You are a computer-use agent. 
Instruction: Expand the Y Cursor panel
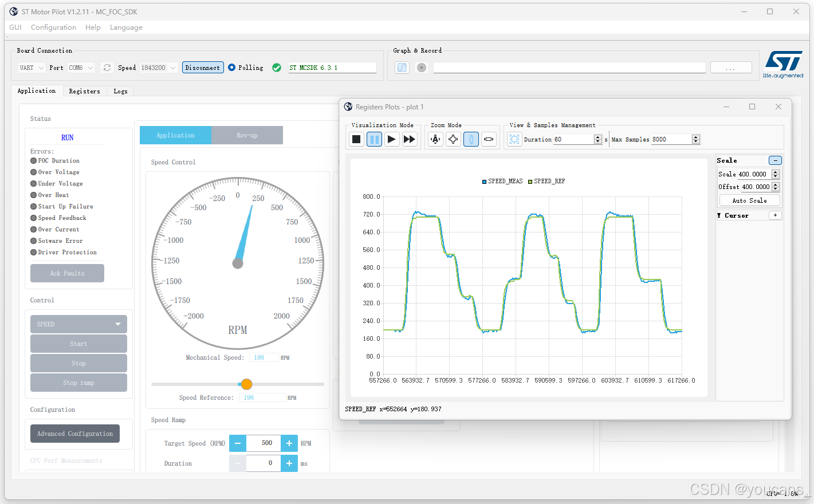pyautogui.click(x=775, y=215)
